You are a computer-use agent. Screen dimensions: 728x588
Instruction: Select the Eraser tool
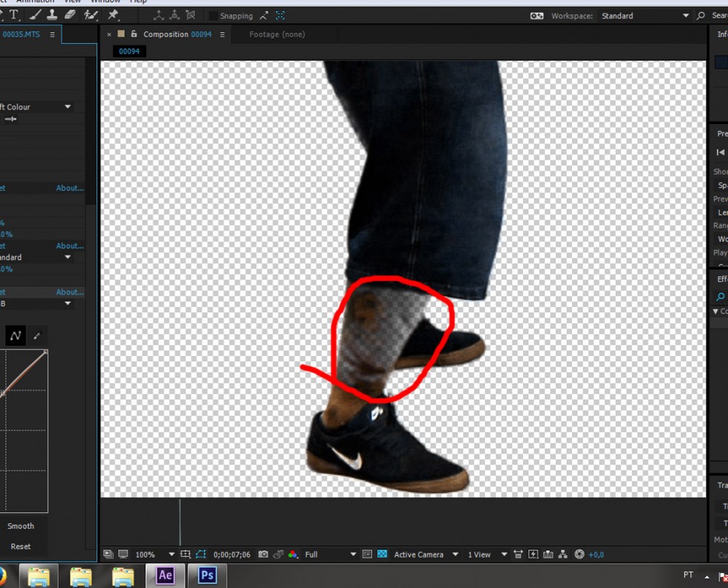tap(70, 15)
